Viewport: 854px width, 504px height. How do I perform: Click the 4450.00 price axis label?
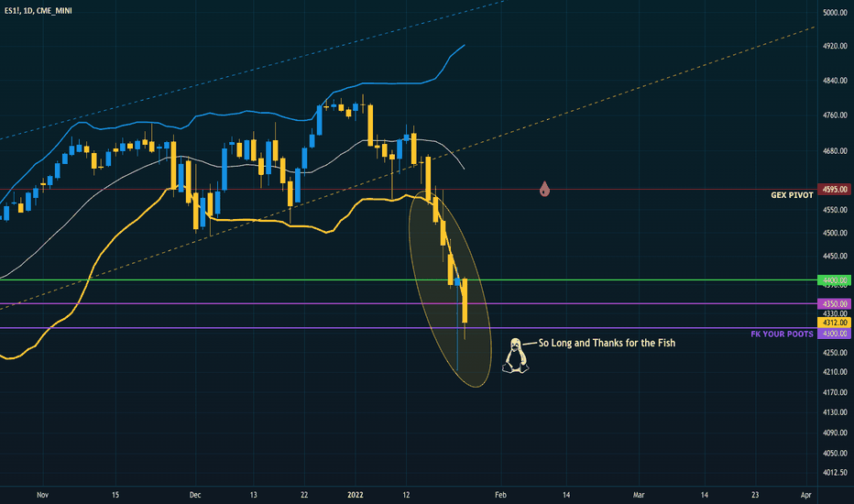pyautogui.click(x=835, y=256)
